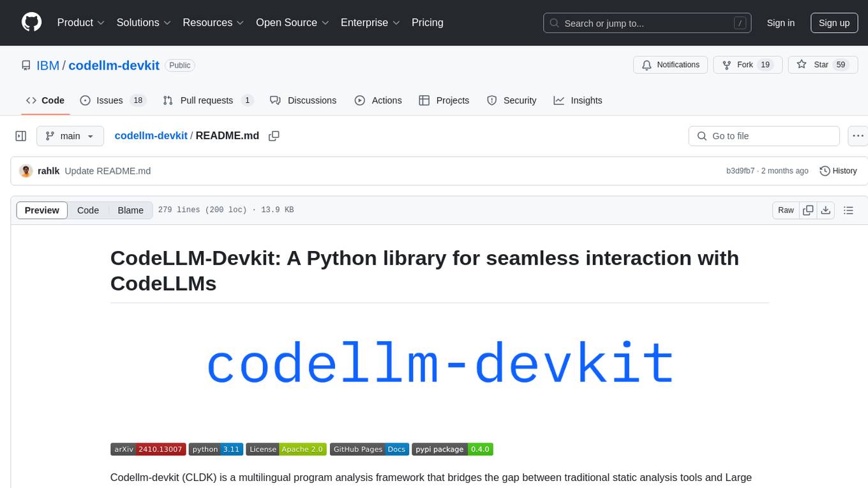The width and height of the screenshot is (868, 488).
Task: Select the Code tab
Action: (45, 100)
